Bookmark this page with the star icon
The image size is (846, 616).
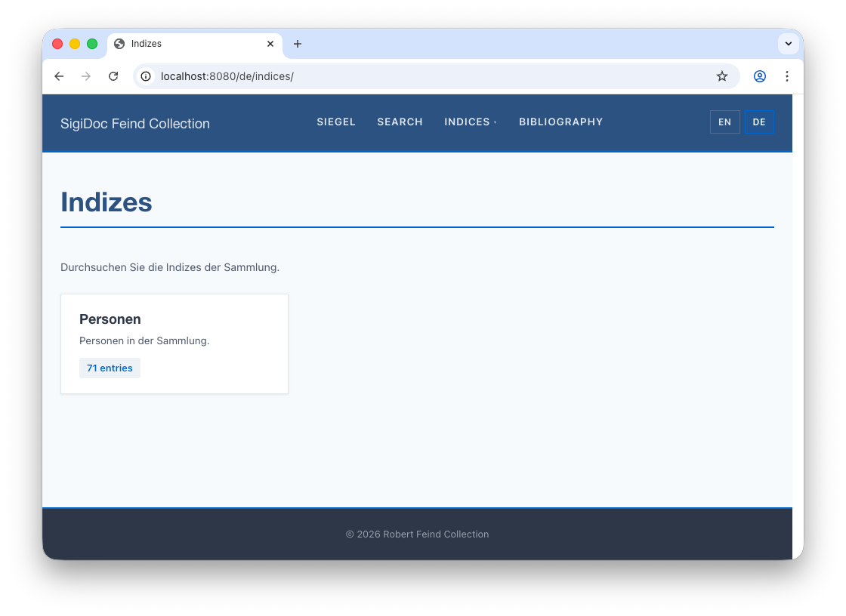pos(722,76)
